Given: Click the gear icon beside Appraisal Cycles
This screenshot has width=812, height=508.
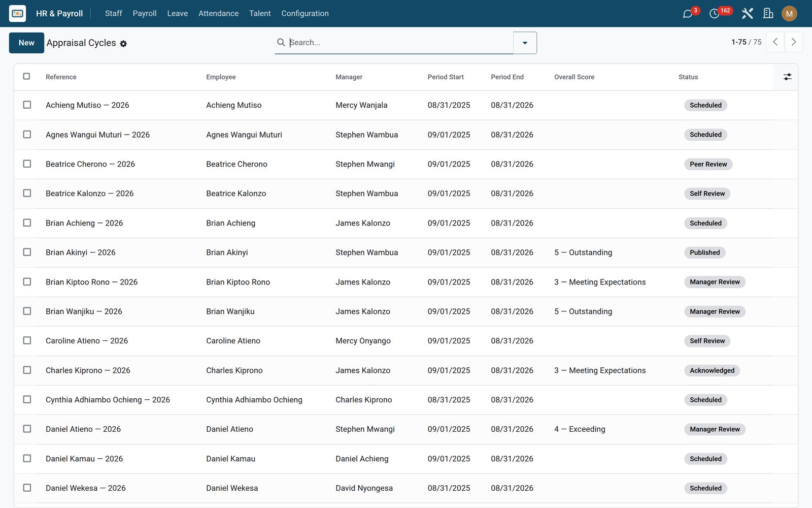Looking at the screenshot, I should (123, 44).
